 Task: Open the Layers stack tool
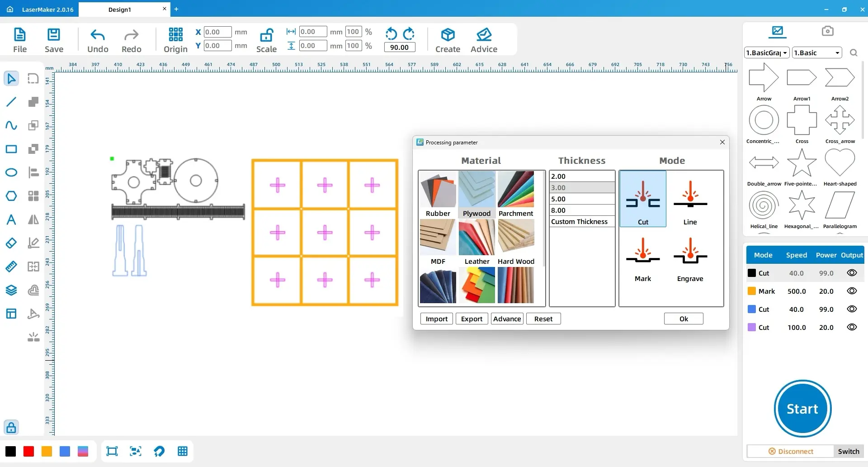tap(11, 290)
